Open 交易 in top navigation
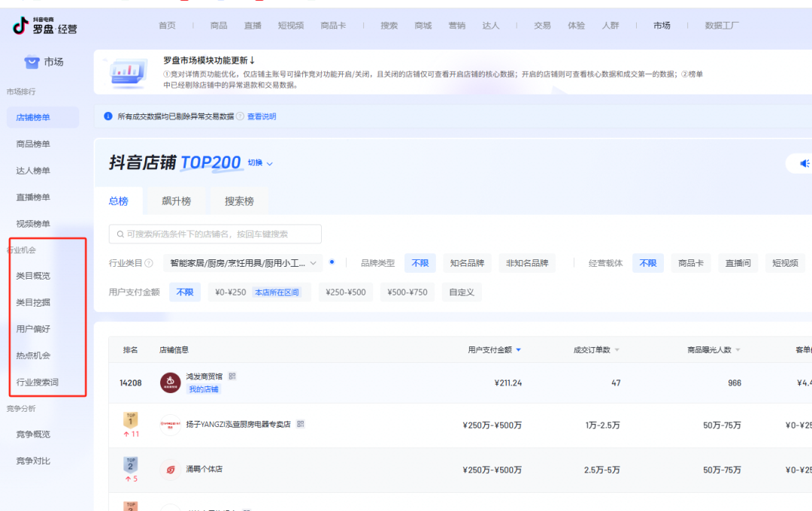The image size is (812, 511). (542, 26)
